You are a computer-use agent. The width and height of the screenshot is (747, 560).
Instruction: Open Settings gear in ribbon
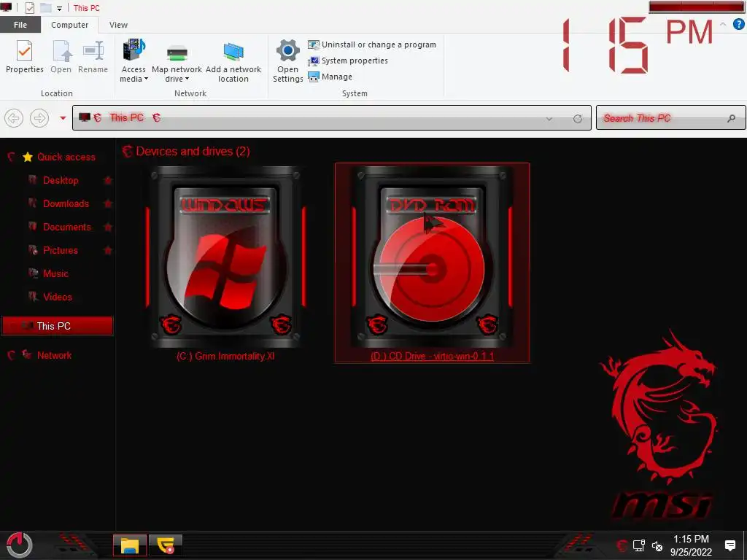click(x=287, y=61)
